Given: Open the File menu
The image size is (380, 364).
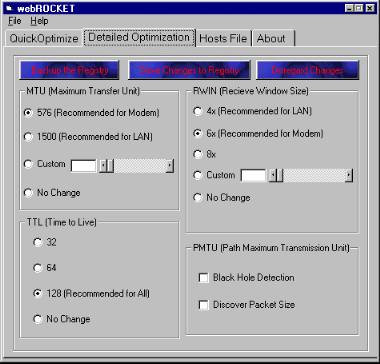Looking at the screenshot, I should click(15, 21).
